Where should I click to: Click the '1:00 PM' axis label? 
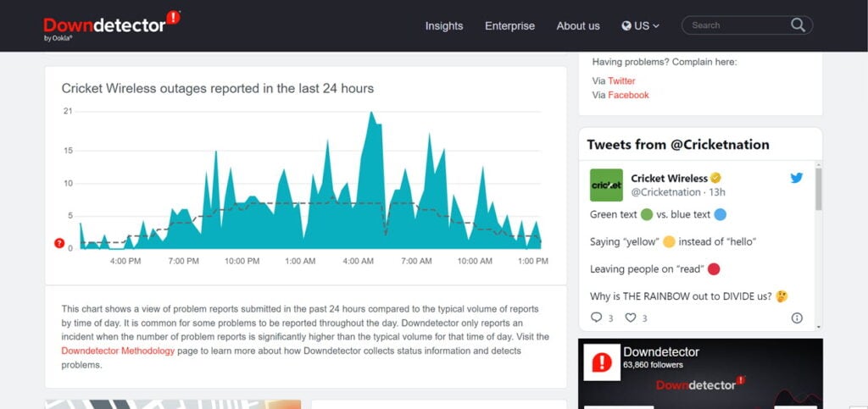pyautogui.click(x=533, y=261)
